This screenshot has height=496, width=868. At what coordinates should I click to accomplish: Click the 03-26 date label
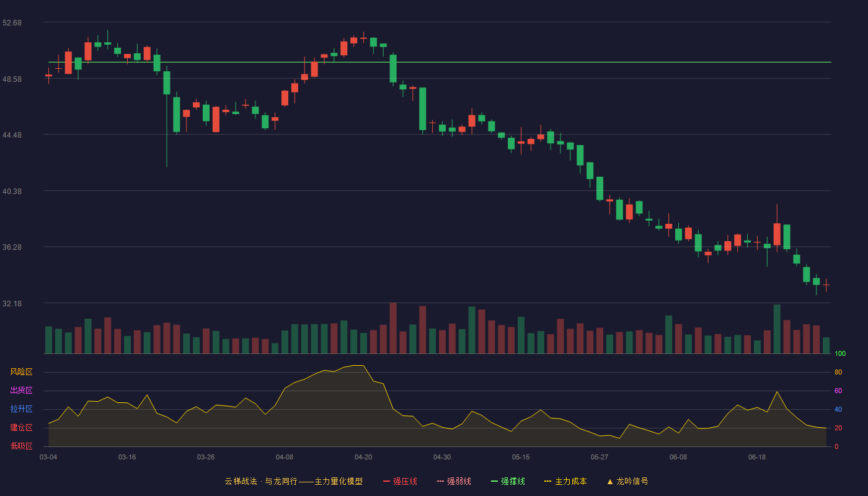coord(206,457)
